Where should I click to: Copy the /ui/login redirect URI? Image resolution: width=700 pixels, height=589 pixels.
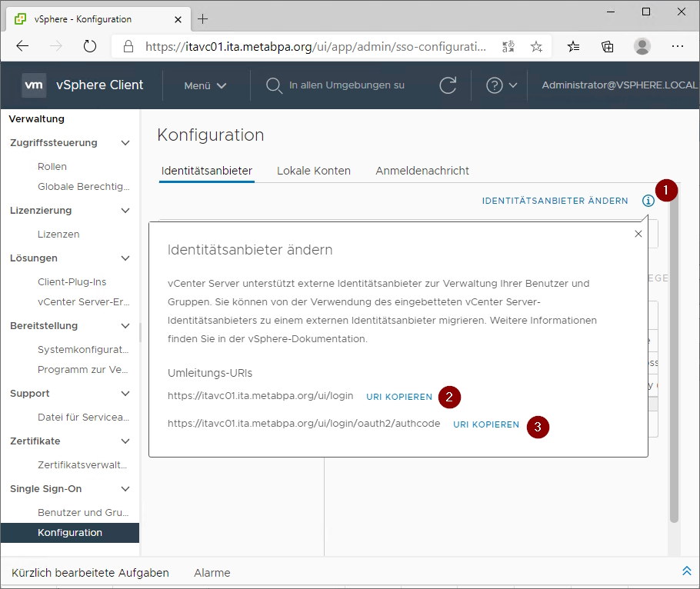[x=399, y=397]
